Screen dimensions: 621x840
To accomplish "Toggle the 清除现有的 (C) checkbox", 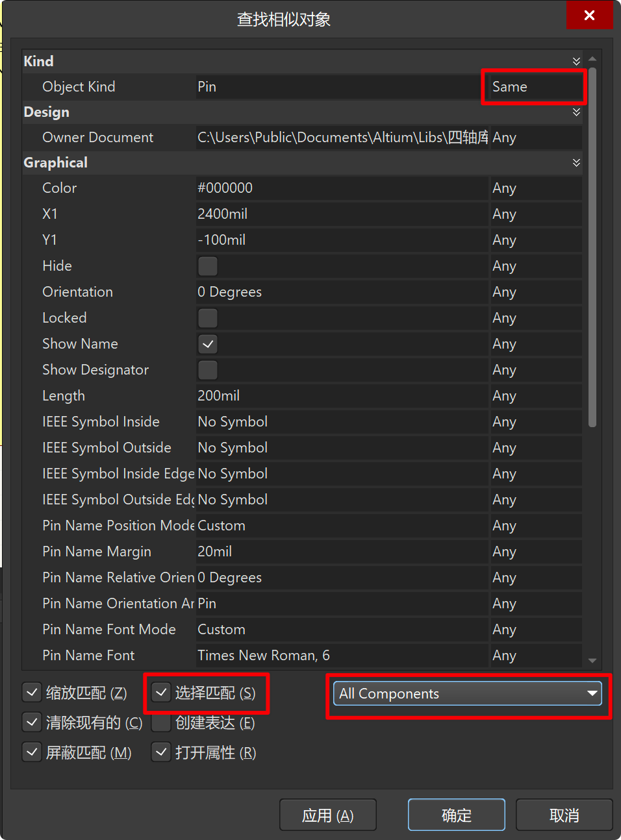I will [32, 723].
